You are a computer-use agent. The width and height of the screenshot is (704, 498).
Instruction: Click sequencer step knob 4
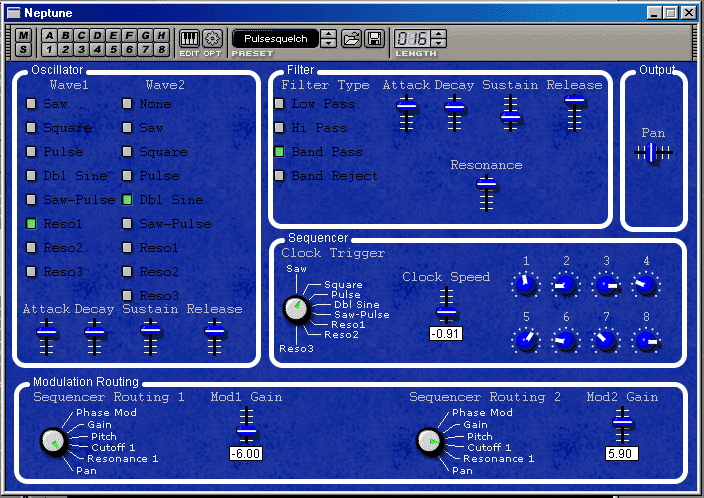[646, 284]
